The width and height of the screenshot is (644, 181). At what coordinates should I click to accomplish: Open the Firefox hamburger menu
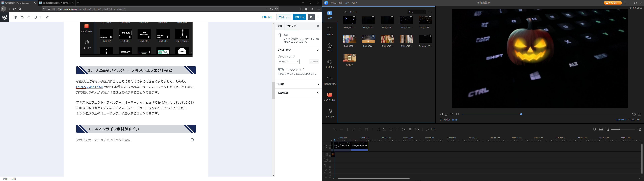318,9
